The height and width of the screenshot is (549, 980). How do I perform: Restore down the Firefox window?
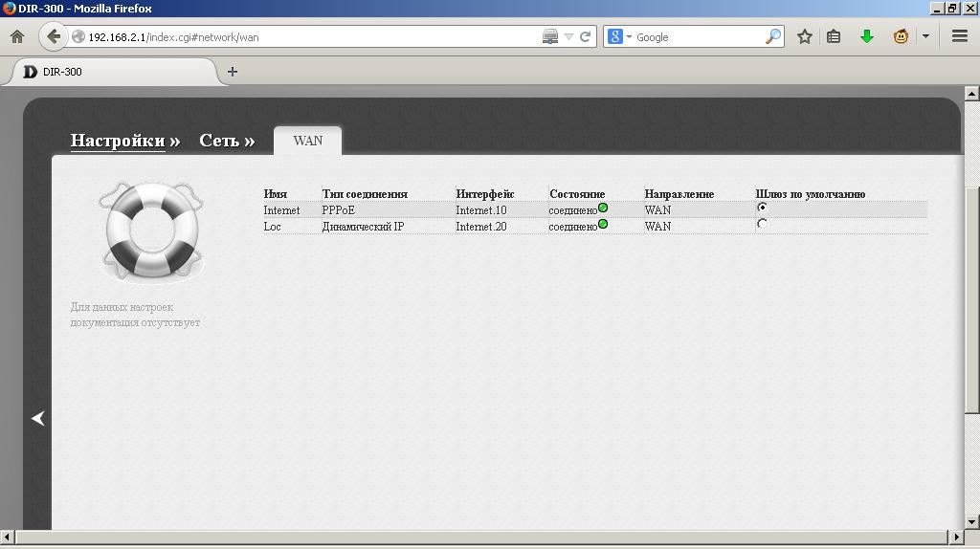click(951, 8)
